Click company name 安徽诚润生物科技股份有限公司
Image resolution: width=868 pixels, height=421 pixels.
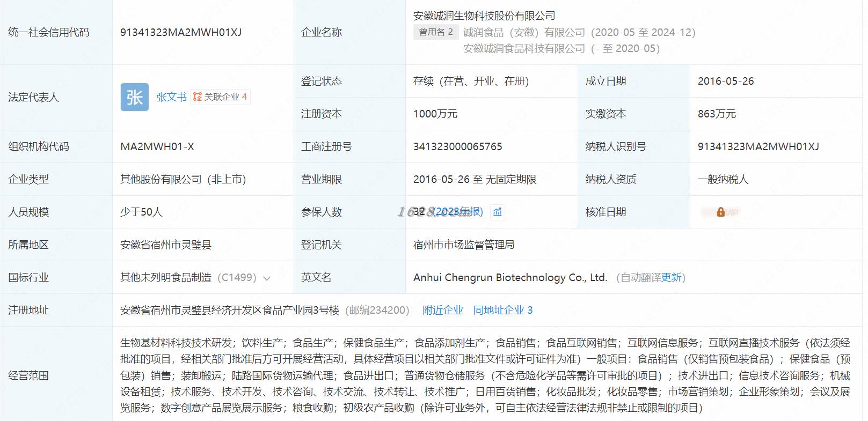tap(484, 16)
